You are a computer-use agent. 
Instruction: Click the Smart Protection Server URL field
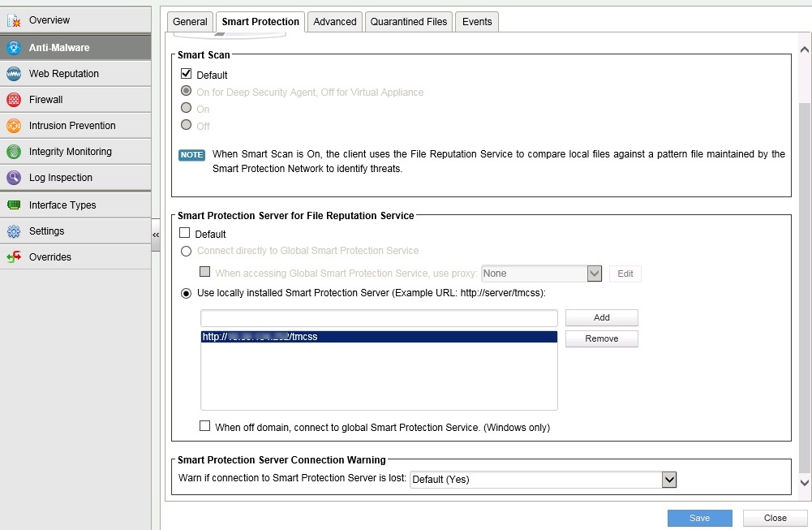(379, 317)
